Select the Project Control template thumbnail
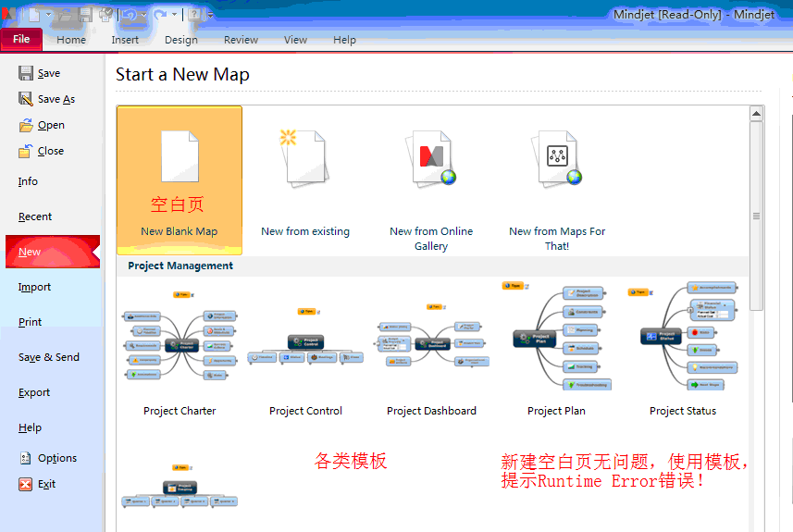This screenshot has height=532, width=793. [x=305, y=337]
